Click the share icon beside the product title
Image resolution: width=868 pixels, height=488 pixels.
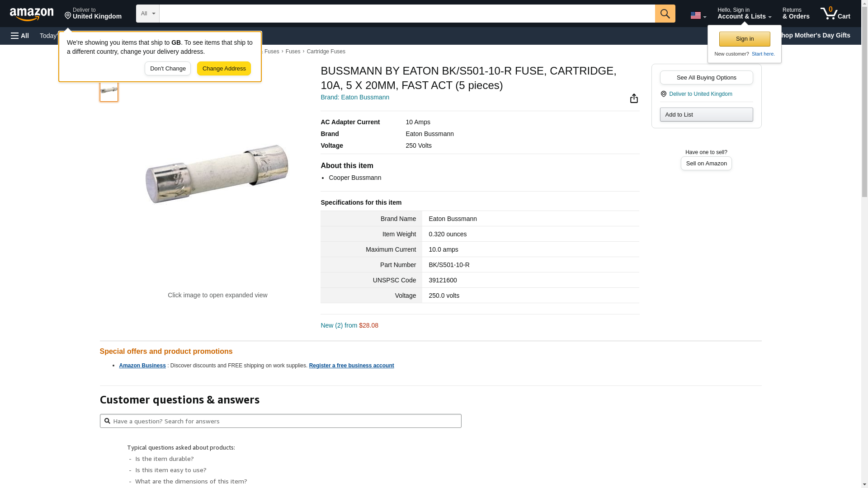point(634,99)
